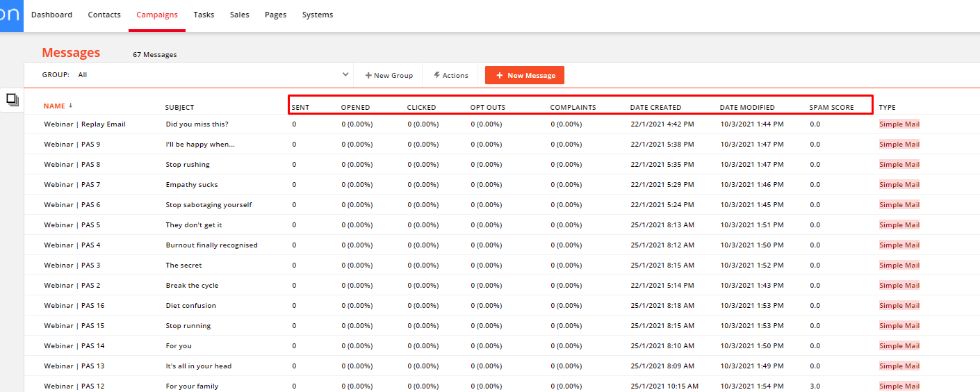Sort by the SPAM SCORE column header
This screenshot has height=392, width=980.
(832, 107)
